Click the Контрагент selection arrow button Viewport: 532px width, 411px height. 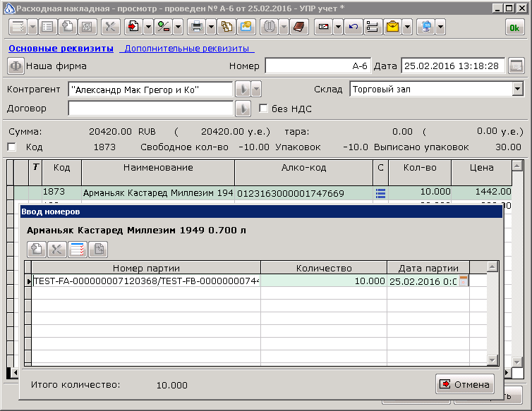(x=243, y=90)
